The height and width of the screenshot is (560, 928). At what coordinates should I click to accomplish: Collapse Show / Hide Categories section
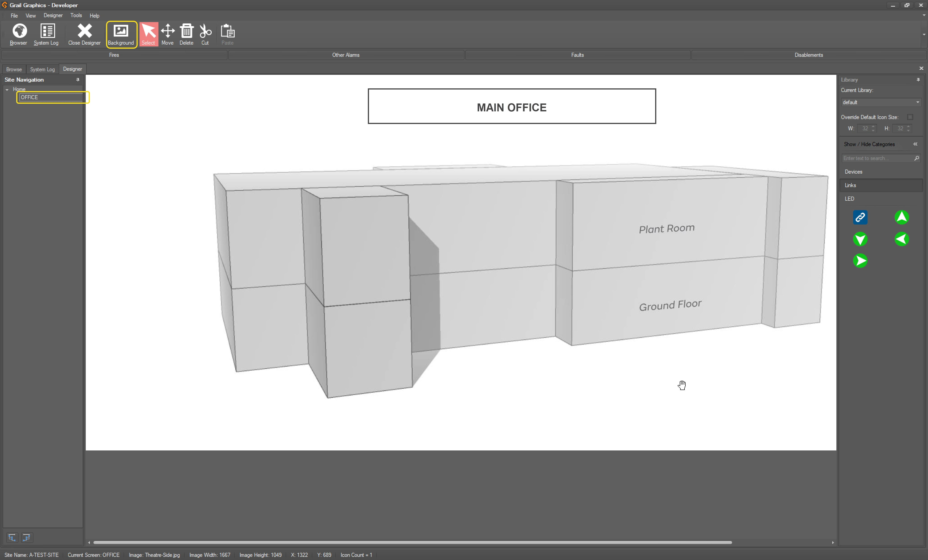(915, 144)
